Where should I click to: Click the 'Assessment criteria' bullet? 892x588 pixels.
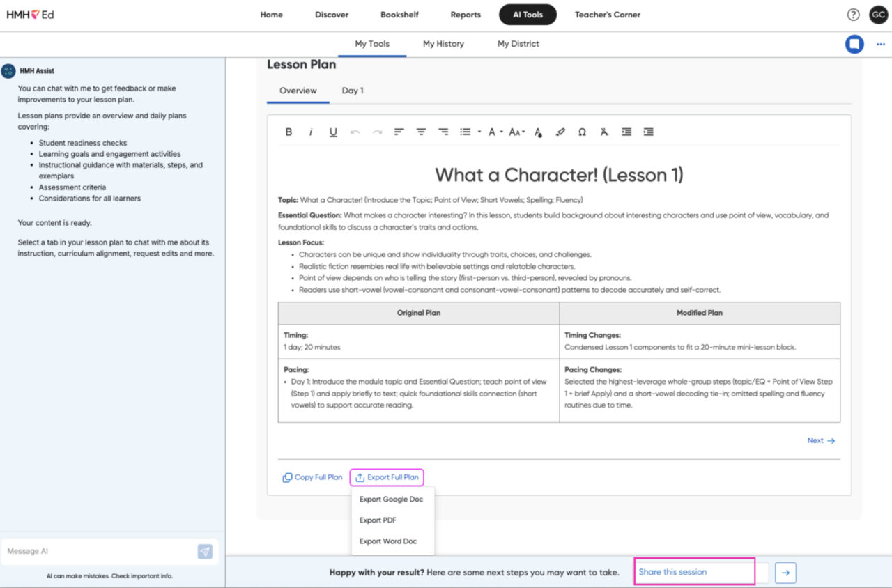(72, 187)
